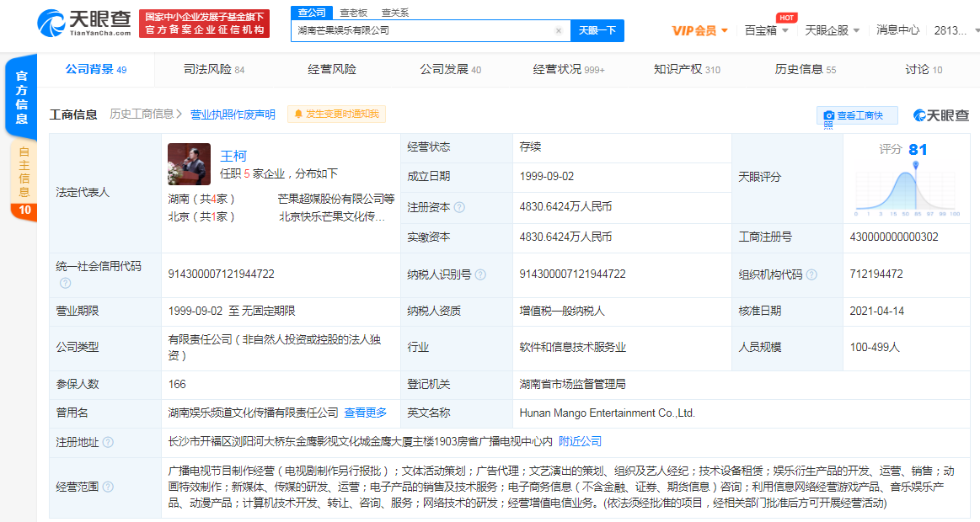980x522 pixels.
Task: Click the score value 81
Action: 918,149
